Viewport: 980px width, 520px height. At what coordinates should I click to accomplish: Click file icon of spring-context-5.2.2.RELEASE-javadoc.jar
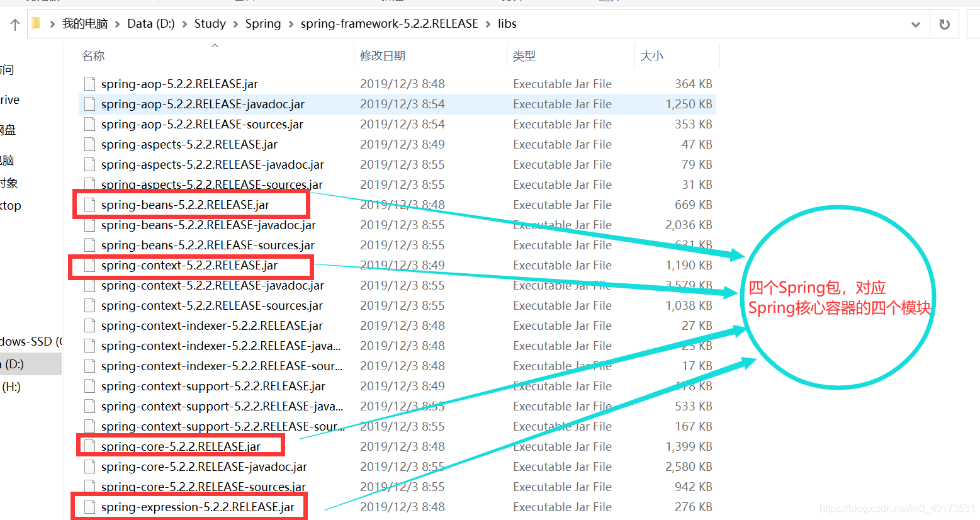point(90,285)
